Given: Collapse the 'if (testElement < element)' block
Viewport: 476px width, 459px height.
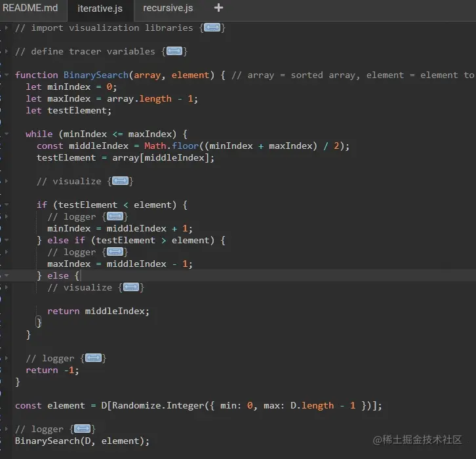Looking at the screenshot, I should (6, 205).
